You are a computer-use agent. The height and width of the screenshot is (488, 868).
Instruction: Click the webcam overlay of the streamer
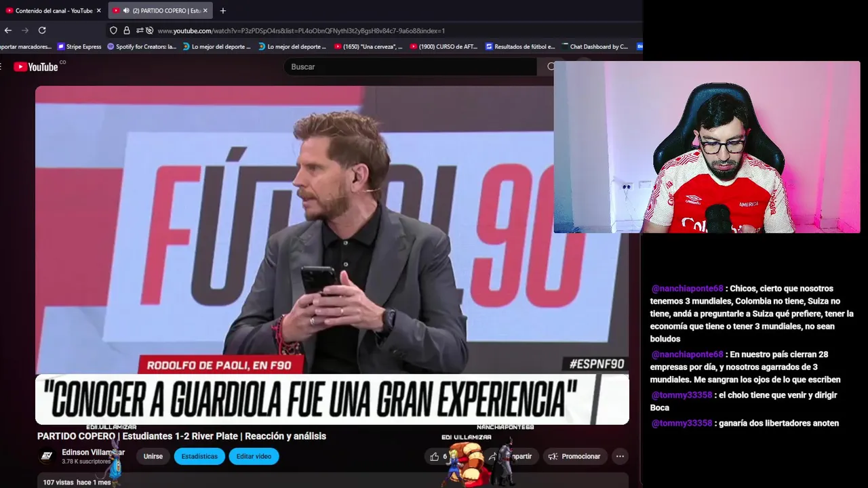pyautogui.click(x=707, y=147)
